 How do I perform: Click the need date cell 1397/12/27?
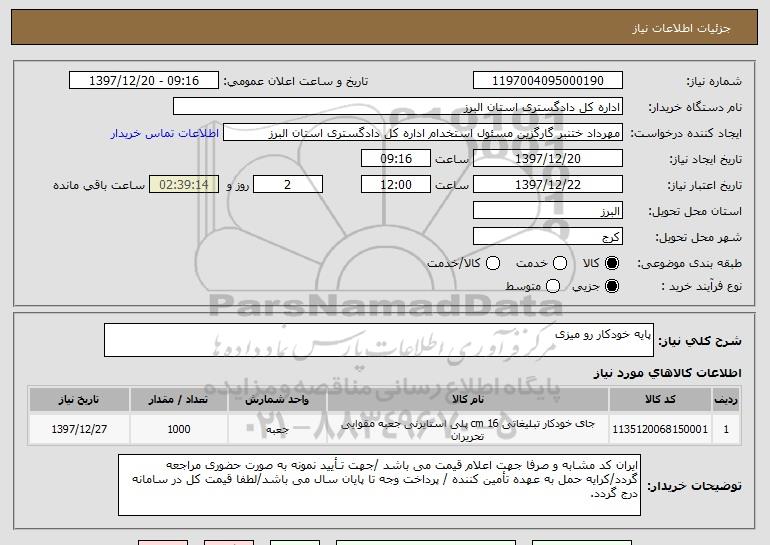tap(79, 429)
